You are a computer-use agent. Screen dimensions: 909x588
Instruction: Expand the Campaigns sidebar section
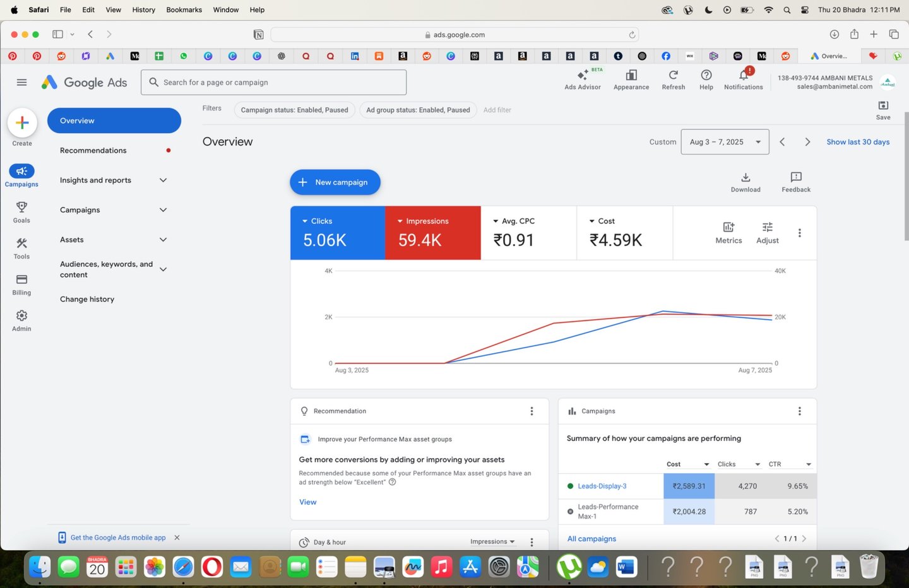coord(163,210)
